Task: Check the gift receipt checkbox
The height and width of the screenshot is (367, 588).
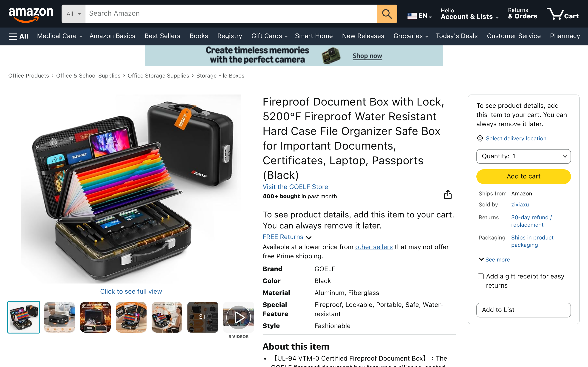Action: coord(480,276)
